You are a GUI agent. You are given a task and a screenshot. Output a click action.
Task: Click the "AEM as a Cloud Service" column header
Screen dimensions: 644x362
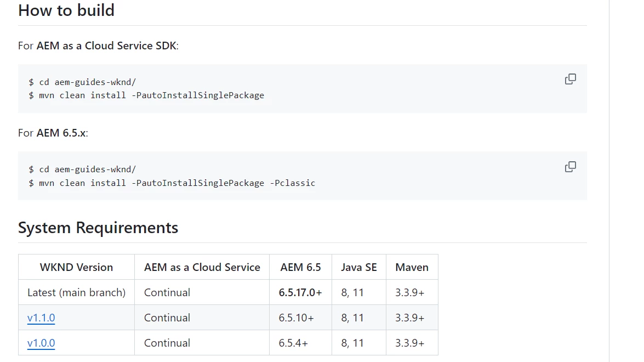(202, 267)
